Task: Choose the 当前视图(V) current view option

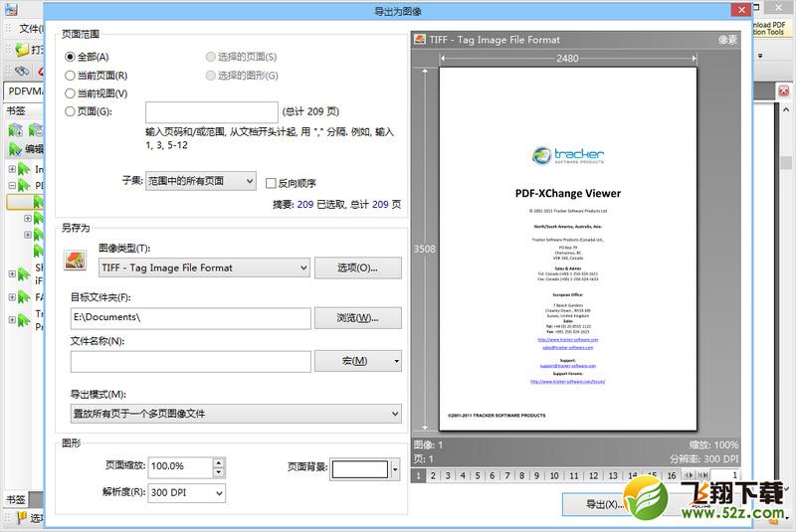Action: click(x=70, y=93)
